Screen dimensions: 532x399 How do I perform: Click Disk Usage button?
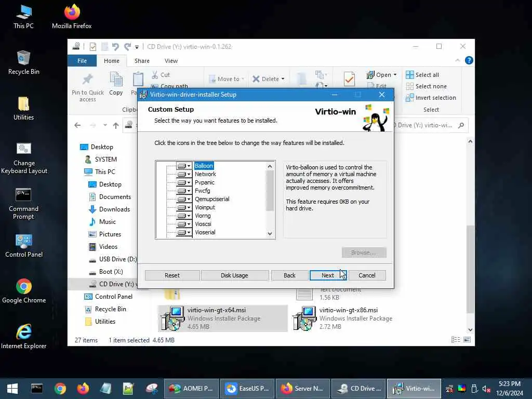234,275
